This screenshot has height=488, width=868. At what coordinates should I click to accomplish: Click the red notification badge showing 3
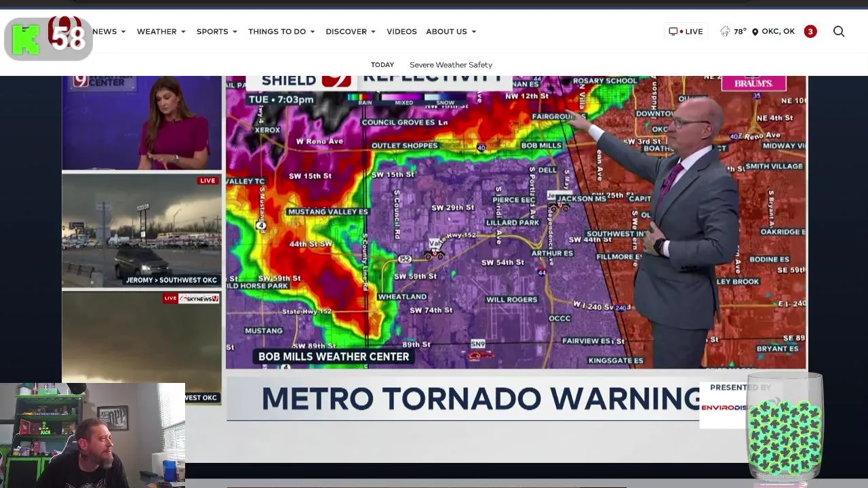pyautogui.click(x=810, y=31)
